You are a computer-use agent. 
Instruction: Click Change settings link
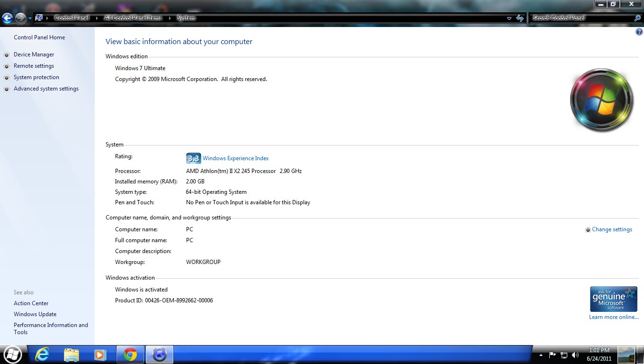pos(612,229)
